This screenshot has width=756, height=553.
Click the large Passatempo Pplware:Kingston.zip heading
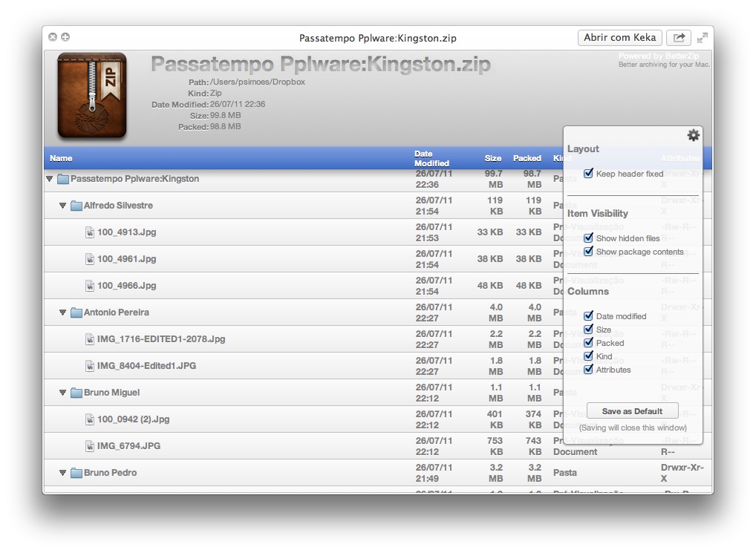[321, 64]
